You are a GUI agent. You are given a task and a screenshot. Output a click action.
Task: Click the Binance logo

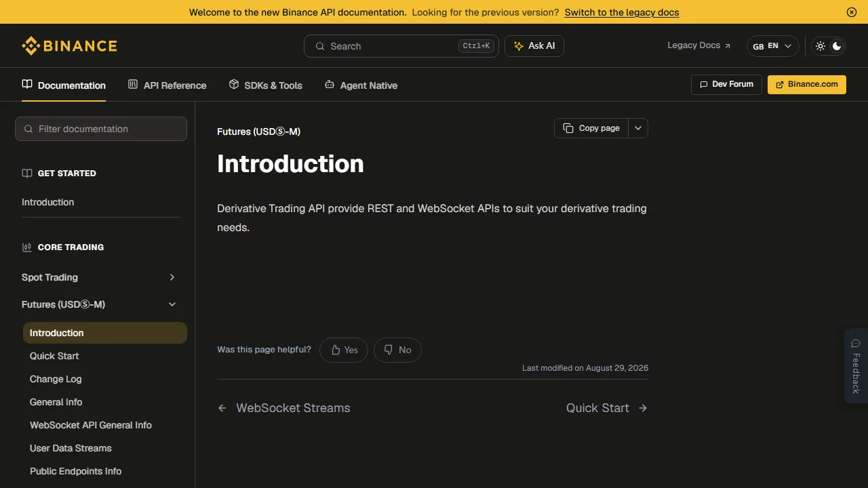tap(69, 46)
